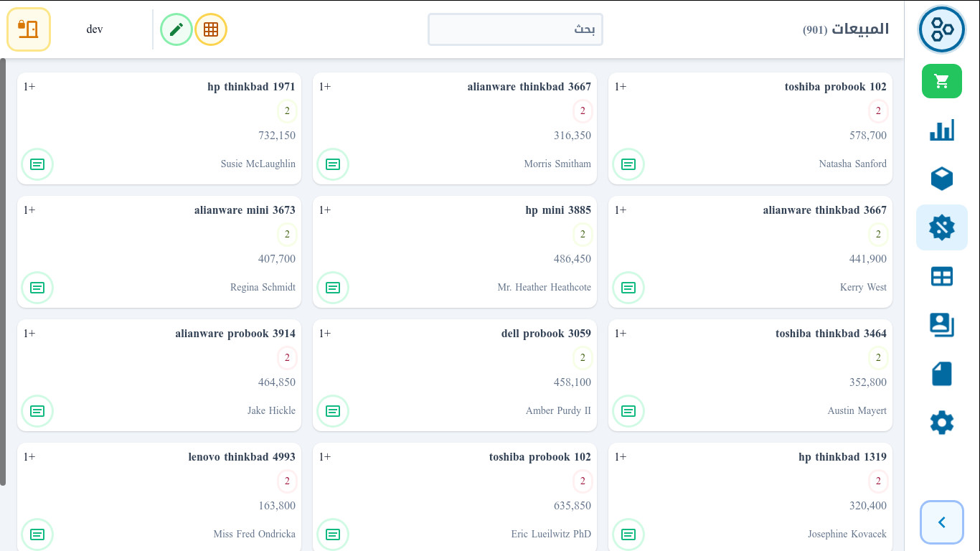The image size is (980, 551).
Task: Open details icon for Susie McLaughlin sale
Action: [37, 164]
